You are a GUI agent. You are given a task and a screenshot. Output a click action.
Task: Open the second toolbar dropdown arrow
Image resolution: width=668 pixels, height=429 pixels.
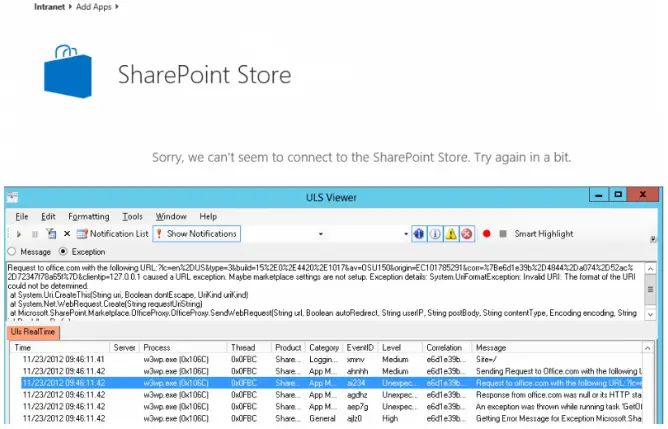[406, 234]
